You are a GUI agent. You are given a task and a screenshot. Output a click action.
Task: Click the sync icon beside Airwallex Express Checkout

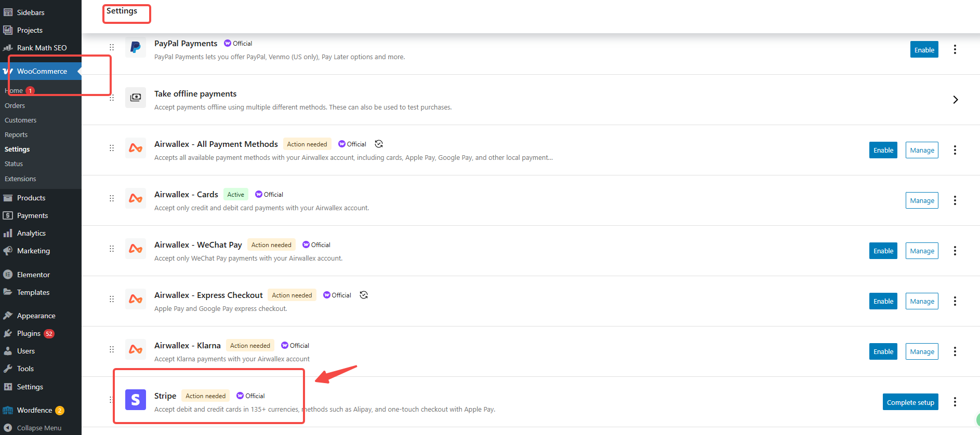(x=364, y=295)
